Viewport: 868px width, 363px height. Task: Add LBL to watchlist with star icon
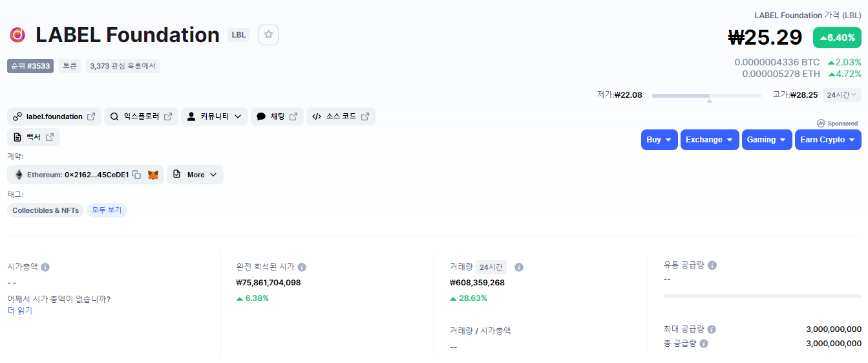coord(268,34)
